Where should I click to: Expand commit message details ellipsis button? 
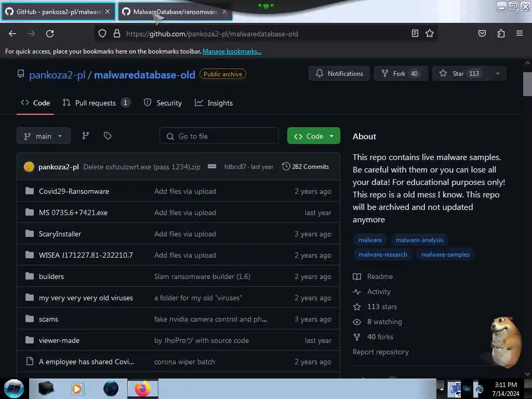(212, 166)
